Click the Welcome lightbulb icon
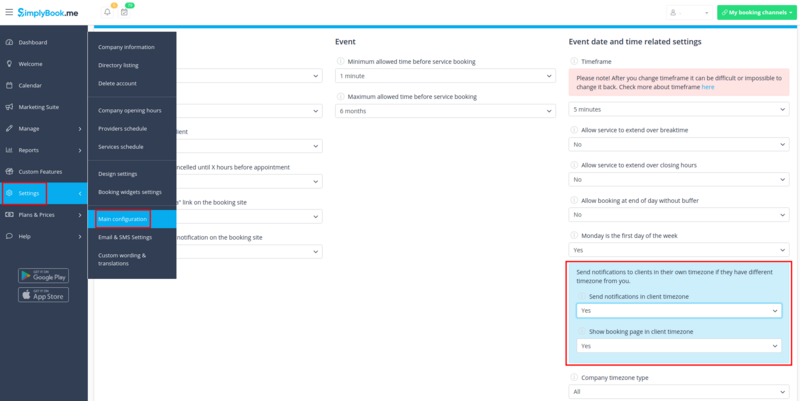The width and height of the screenshot is (800, 401). pos(9,64)
